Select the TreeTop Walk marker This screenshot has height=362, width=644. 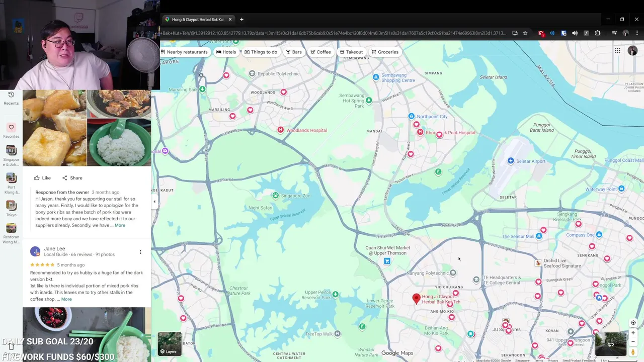pyautogui.click(x=337, y=333)
